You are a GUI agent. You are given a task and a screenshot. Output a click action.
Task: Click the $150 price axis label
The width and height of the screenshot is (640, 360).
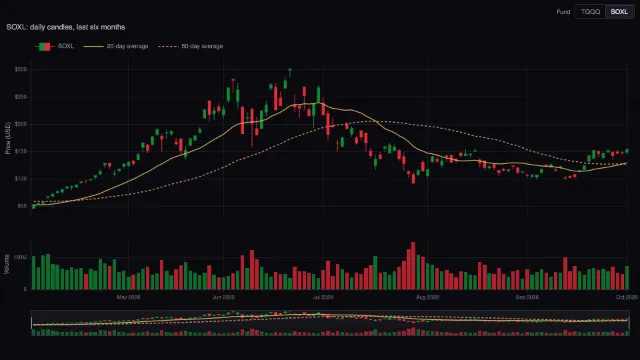(x=21, y=151)
